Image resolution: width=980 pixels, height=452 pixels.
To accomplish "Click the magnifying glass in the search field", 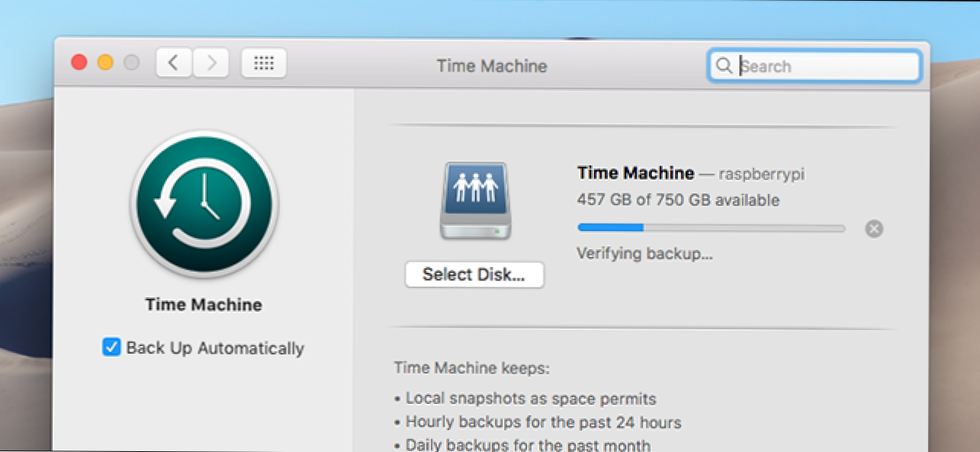I will tap(724, 66).
